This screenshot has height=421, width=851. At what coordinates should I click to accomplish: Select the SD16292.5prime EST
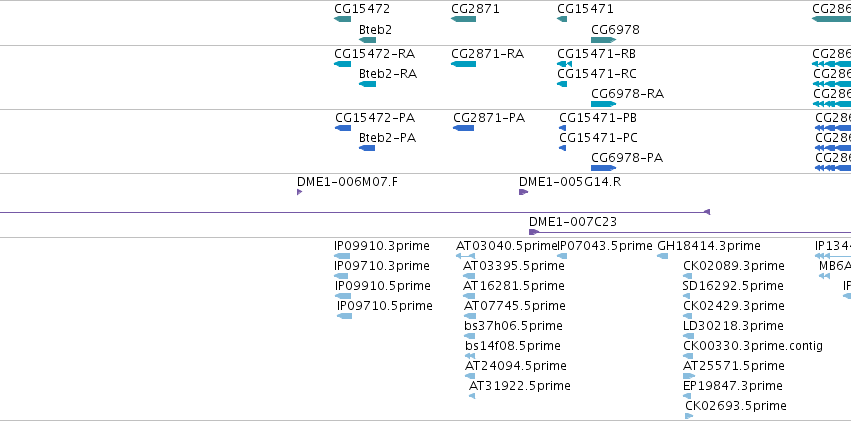[686, 296]
